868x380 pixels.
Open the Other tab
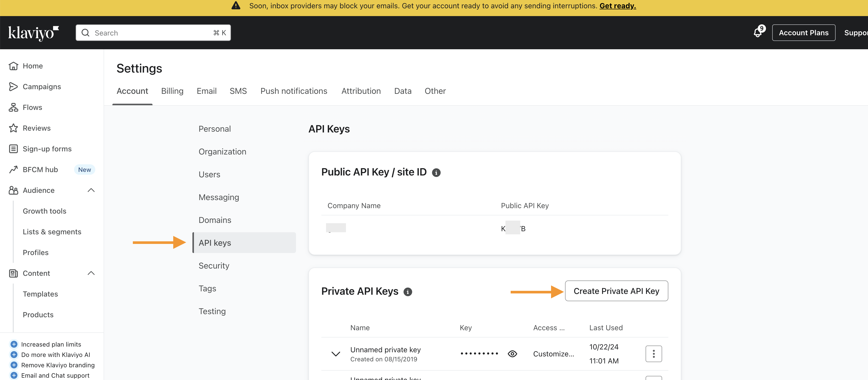click(435, 91)
